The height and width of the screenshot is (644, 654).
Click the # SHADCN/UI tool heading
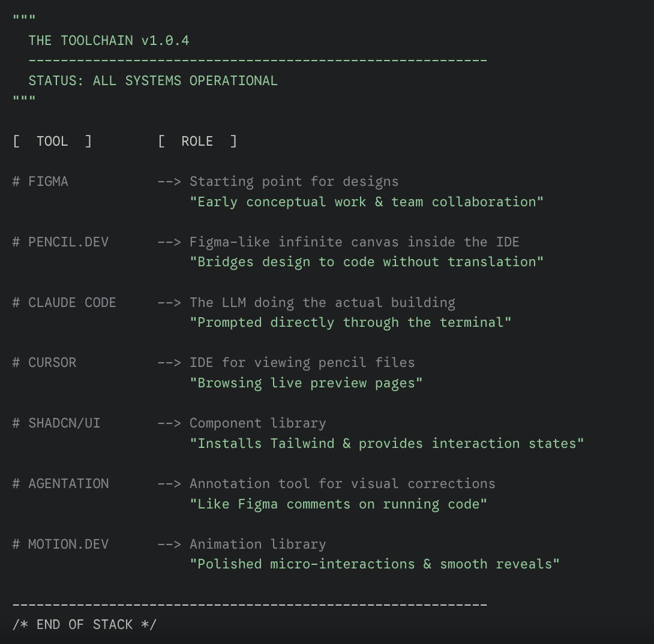[56, 423]
